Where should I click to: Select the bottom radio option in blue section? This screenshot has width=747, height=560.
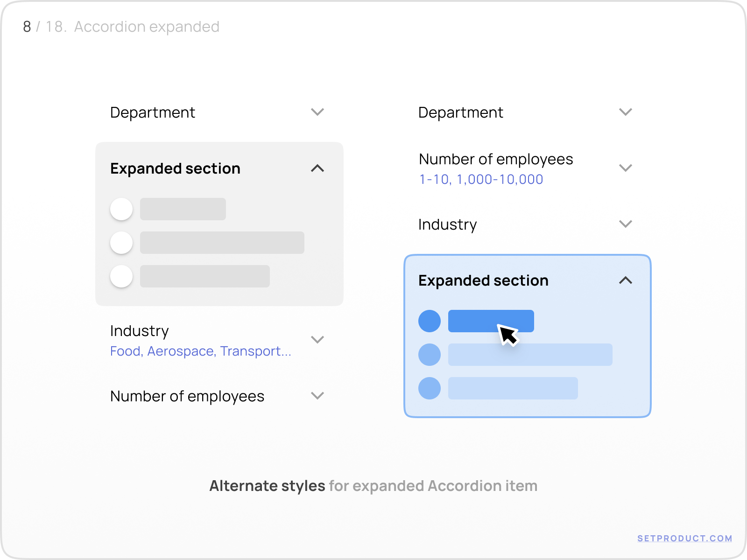coord(429,388)
